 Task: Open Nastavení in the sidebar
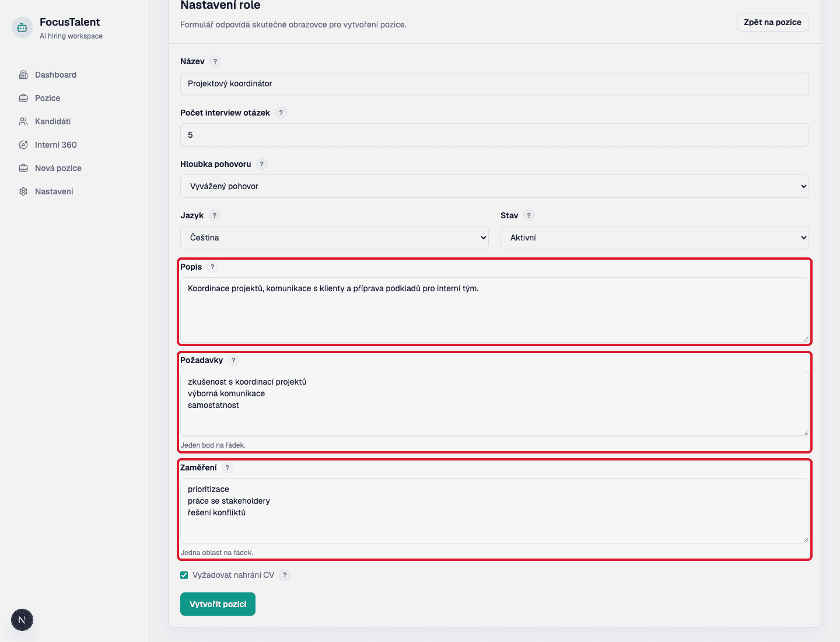(x=54, y=191)
